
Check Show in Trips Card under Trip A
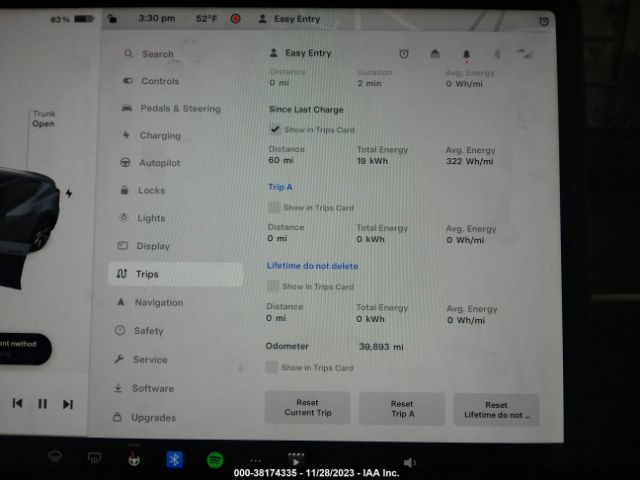pyautogui.click(x=273, y=207)
